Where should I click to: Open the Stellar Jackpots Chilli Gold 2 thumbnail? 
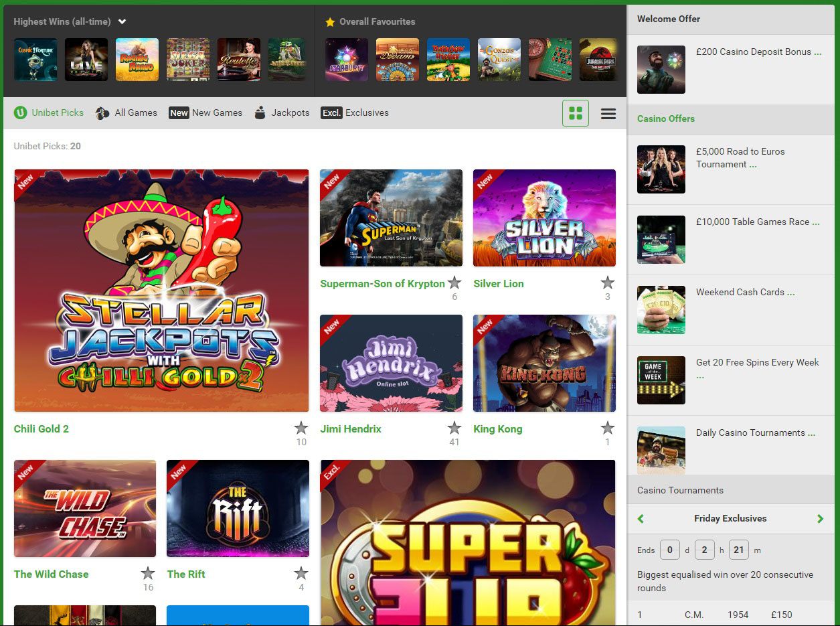click(161, 291)
